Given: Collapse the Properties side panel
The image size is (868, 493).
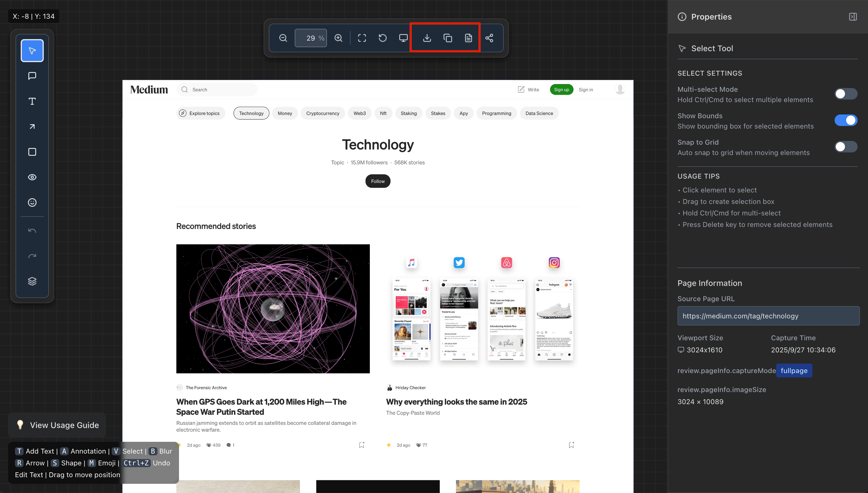Looking at the screenshot, I should [x=853, y=17].
